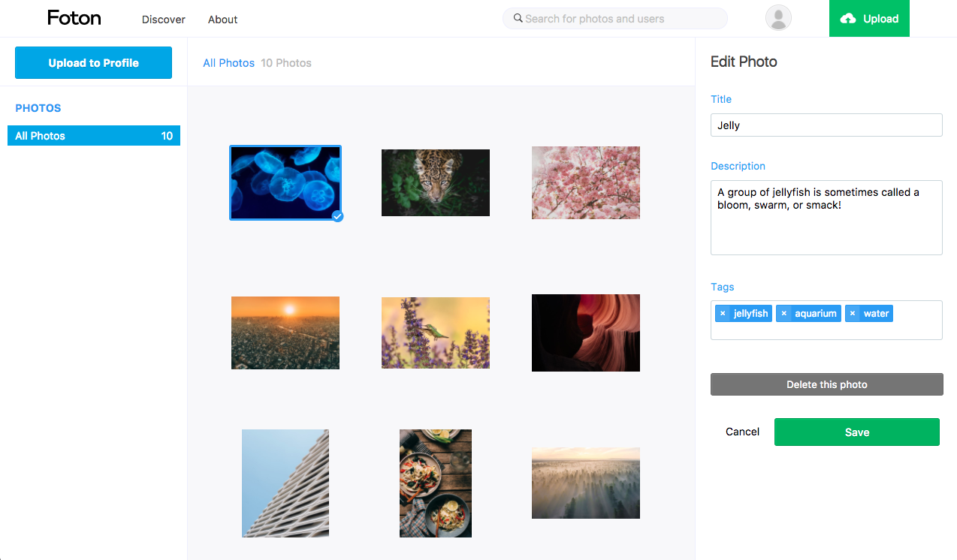957x560 pixels.
Task: Cancel editing the photo
Action: click(x=742, y=432)
